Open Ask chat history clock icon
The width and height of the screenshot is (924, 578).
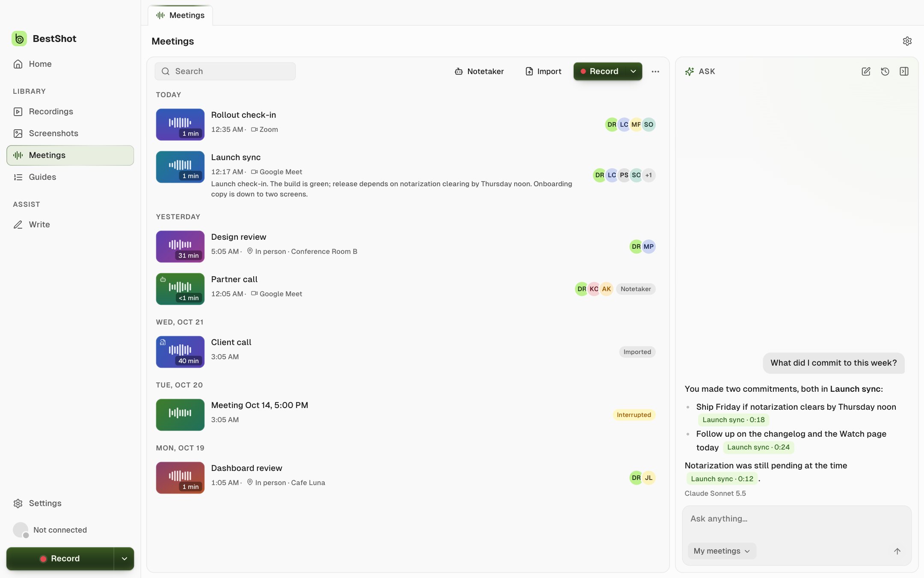pos(885,72)
